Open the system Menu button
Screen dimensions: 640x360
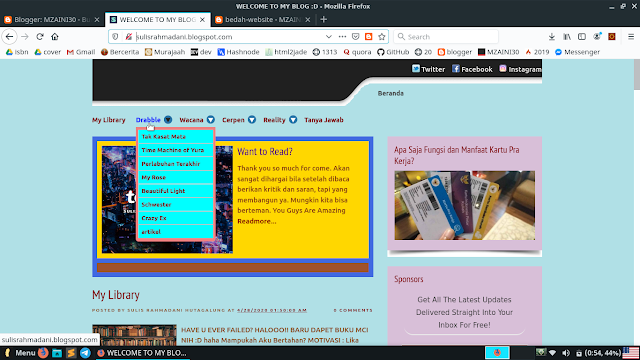pos(20,353)
